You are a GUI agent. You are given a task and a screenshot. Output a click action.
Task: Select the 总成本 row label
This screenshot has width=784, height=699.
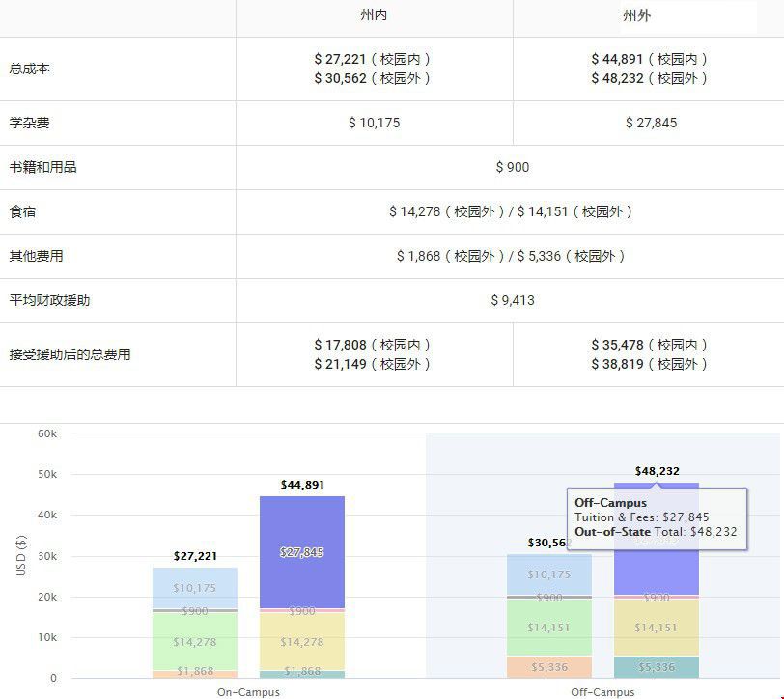coord(30,69)
